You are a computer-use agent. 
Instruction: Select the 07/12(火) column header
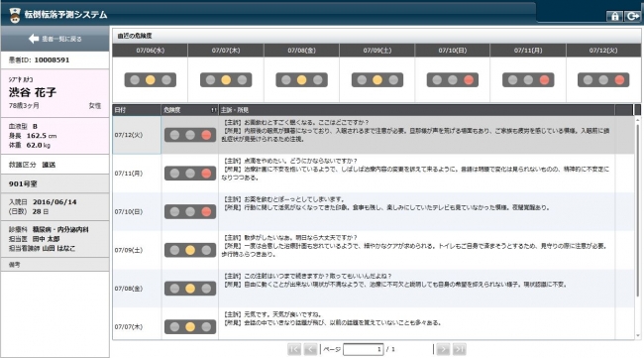603,51
